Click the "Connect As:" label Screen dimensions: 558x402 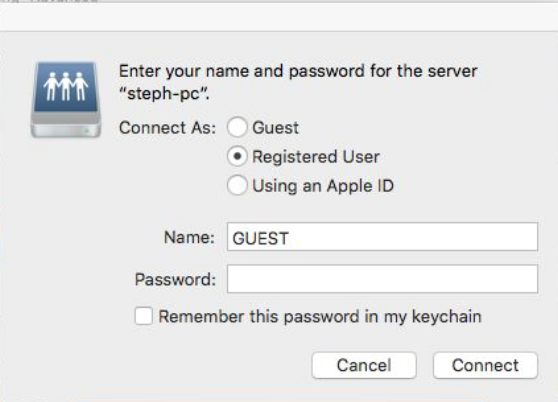coord(167,128)
